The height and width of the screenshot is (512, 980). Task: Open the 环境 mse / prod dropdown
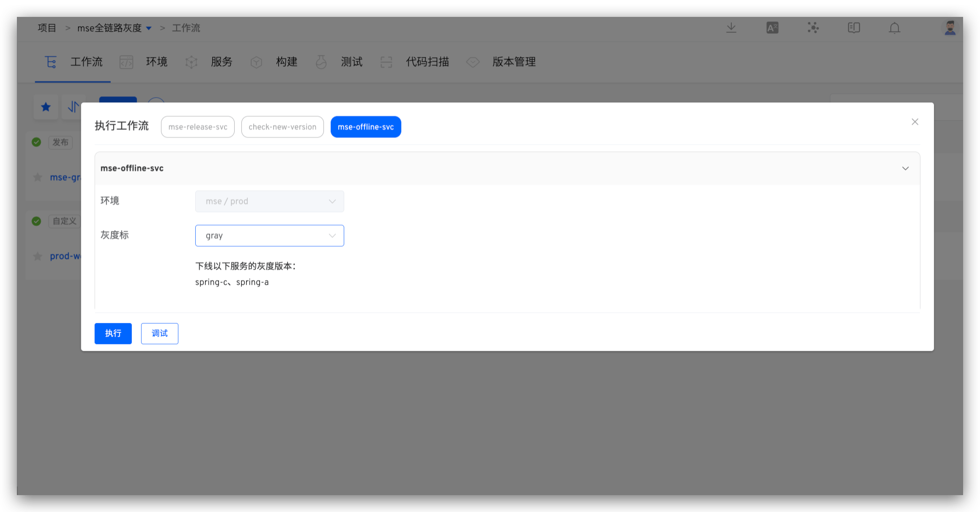tap(269, 201)
